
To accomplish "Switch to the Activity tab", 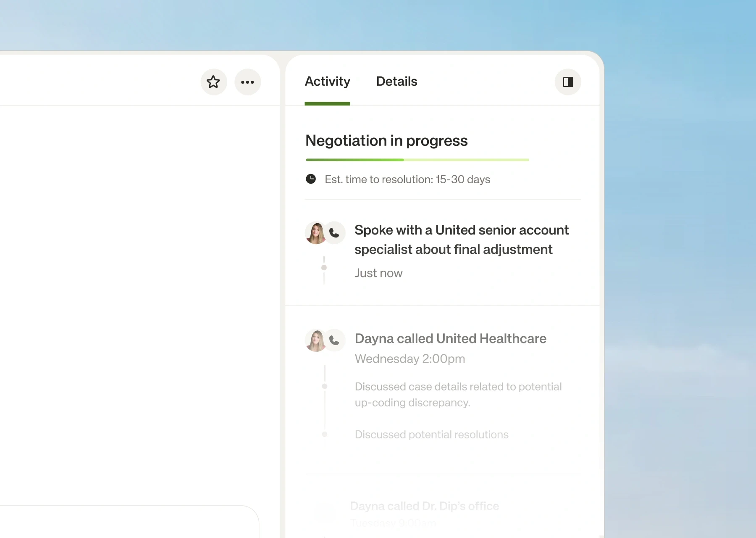I will pos(327,82).
